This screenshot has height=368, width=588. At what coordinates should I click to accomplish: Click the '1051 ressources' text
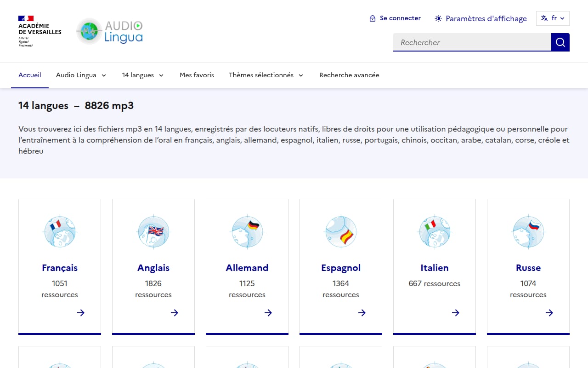(60, 289)
